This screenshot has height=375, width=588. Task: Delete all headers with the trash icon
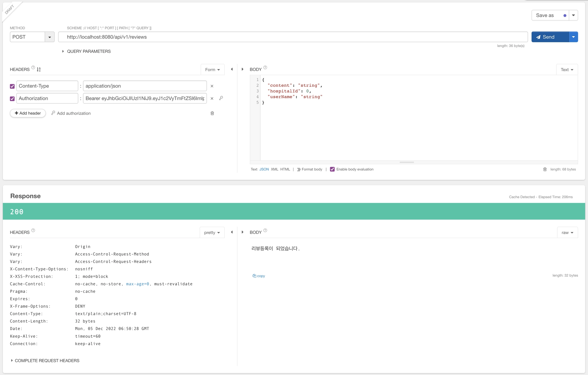[x=212, y=113]
